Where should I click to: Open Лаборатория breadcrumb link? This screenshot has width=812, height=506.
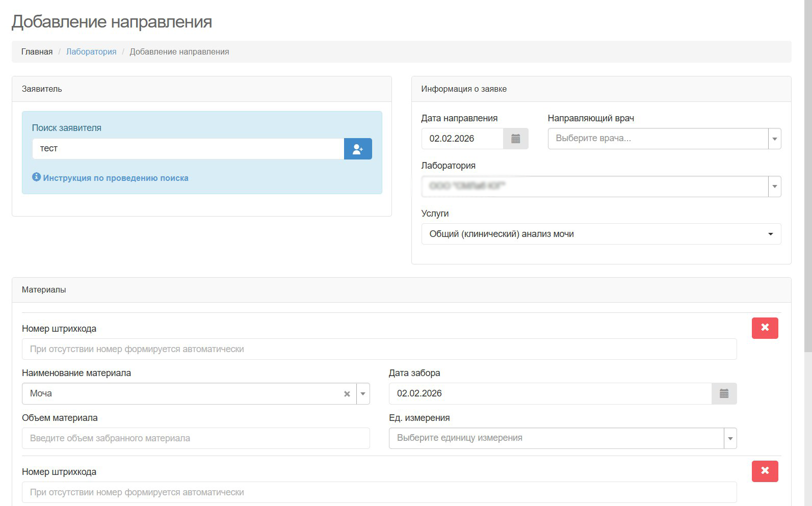tap(91, 52)
